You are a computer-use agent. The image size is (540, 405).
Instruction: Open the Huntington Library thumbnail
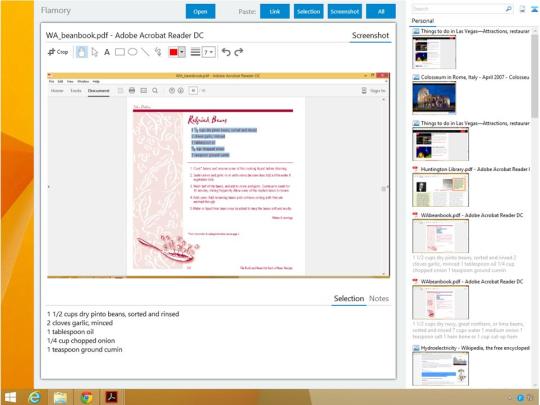coord(440,190)
